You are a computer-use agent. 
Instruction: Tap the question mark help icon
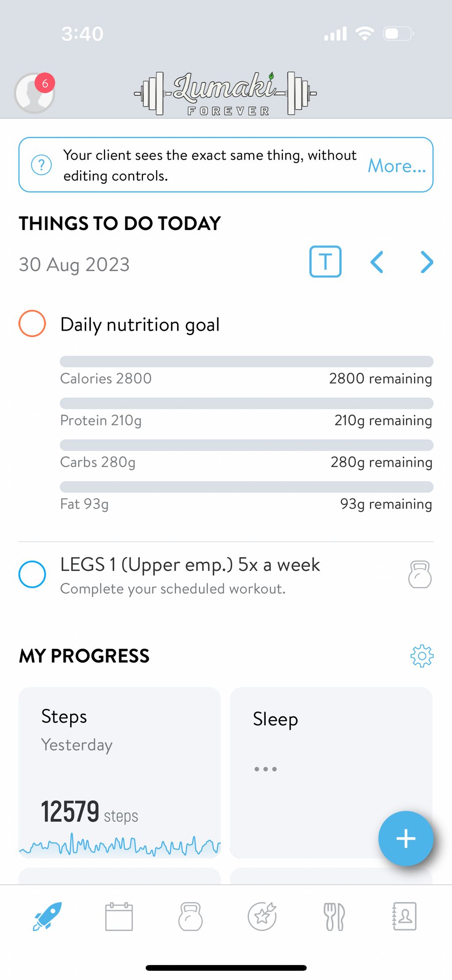click(41, 165)
